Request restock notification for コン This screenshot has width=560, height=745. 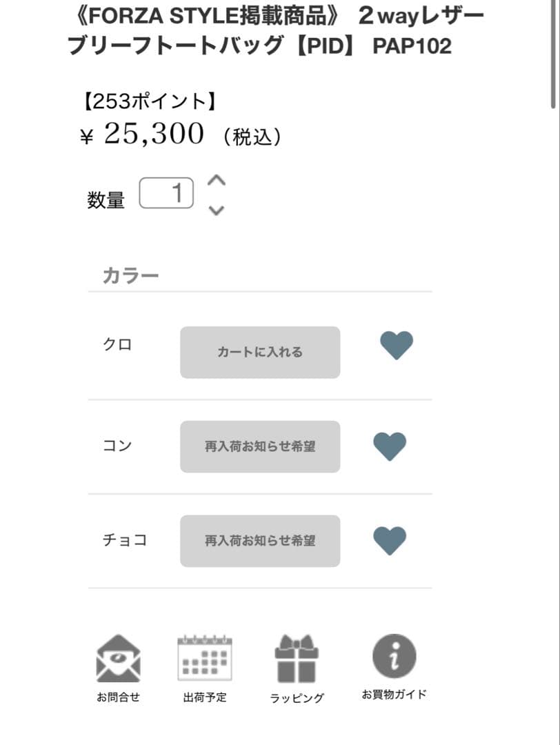point(260,446)
